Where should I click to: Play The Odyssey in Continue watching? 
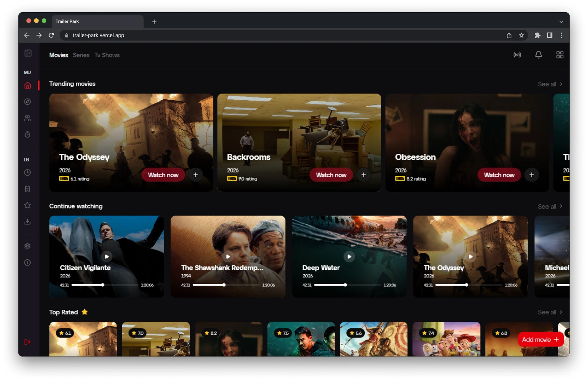(x=470, y=256)
